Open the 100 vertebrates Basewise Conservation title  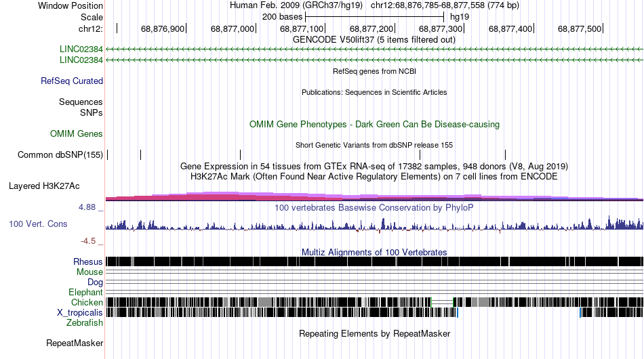tap(374, 207)
